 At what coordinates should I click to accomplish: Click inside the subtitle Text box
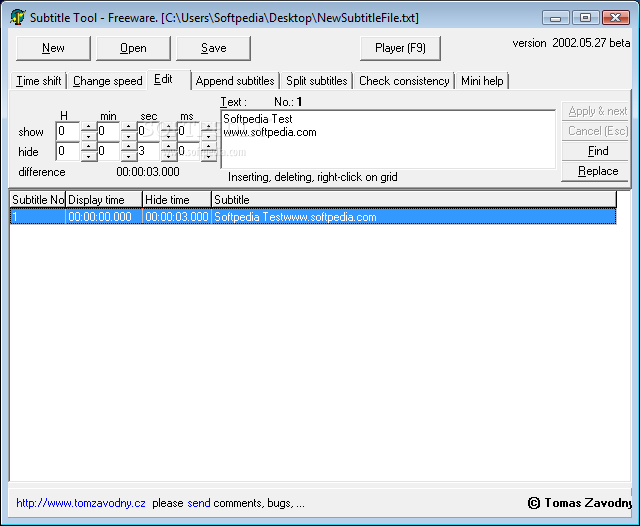(388, 139)
